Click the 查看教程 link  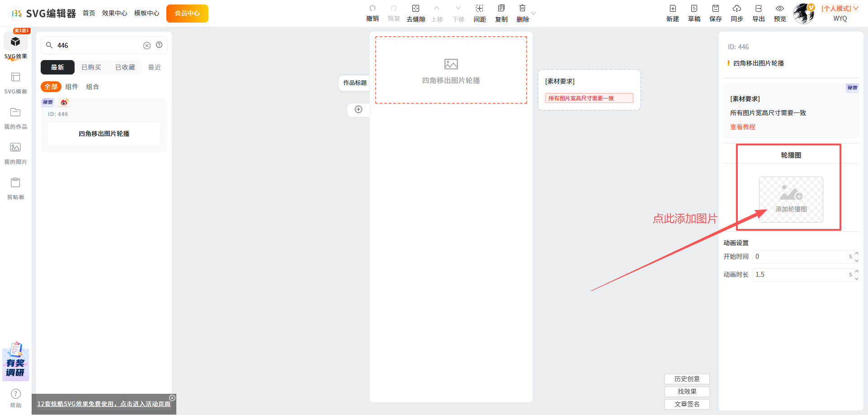743,127
